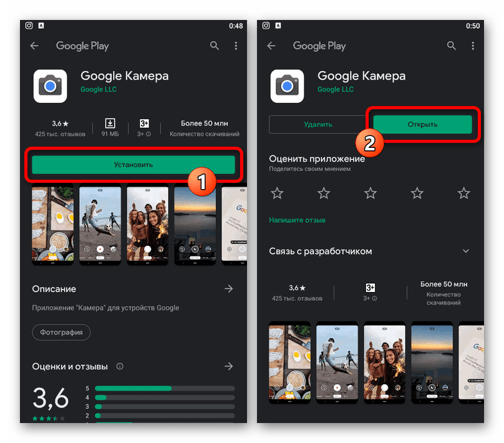Image resolution: width=504 pixels, height=443 pixels.
Task: Rate the app with third star
Action: point(371,193)
